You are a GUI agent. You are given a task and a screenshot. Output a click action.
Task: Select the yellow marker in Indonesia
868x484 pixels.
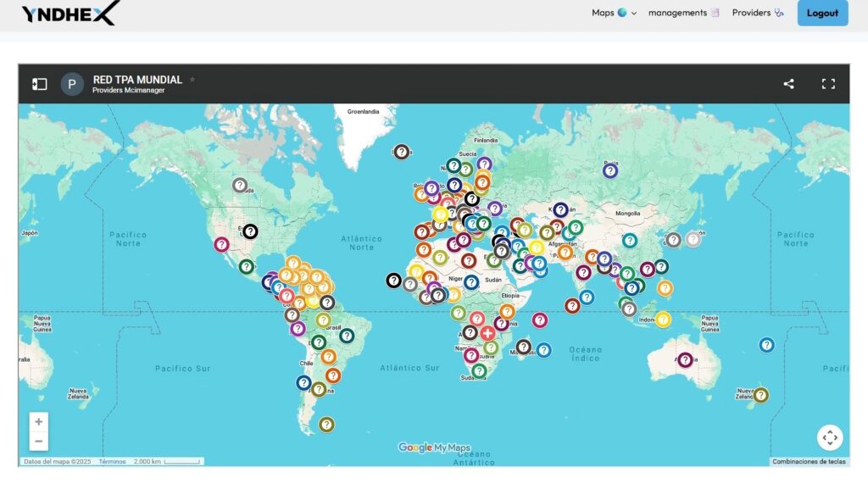(663, 320)
